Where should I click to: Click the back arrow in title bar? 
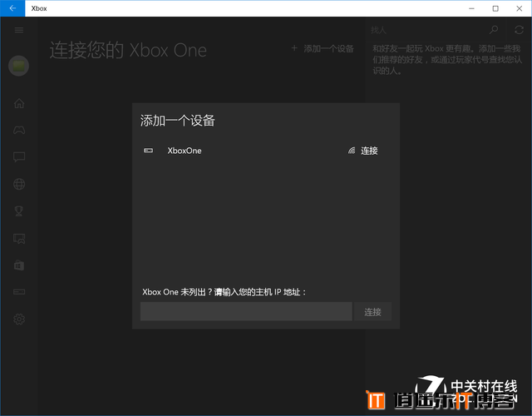12,8
